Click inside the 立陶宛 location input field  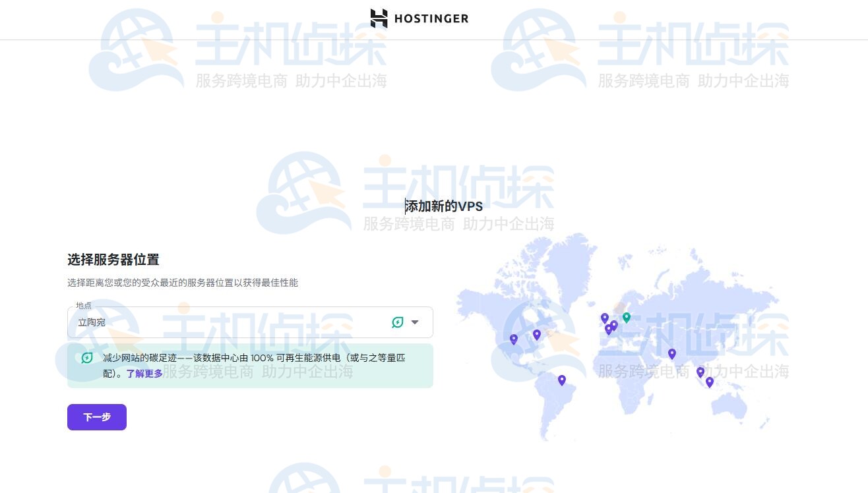click(x=198, y=322)
